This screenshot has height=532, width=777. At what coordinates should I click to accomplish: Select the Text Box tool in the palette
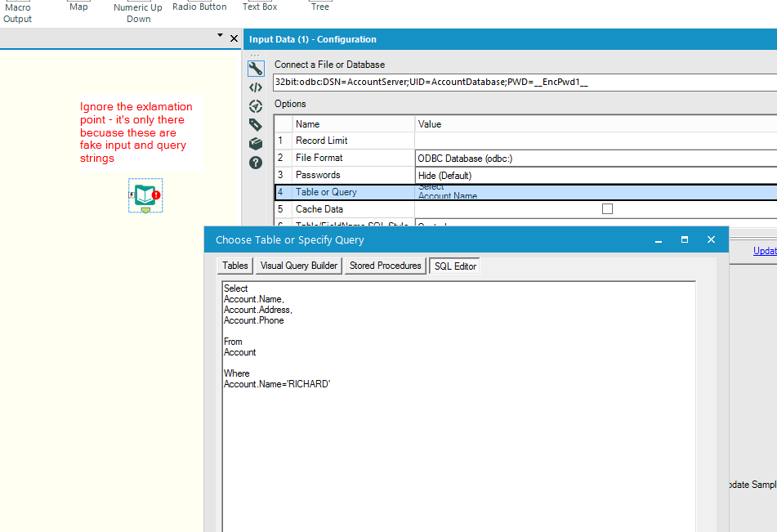pyautogui.click(x=259, y=7)
